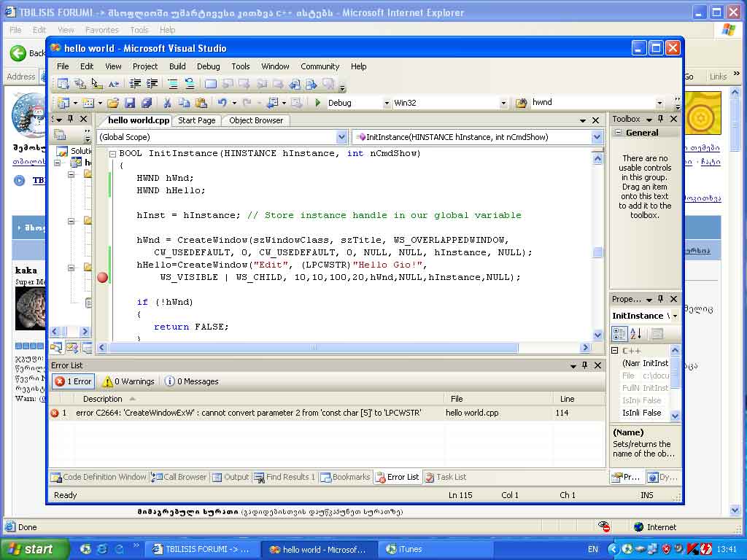Click the Find in Files icon beside hwnd
The width and height of the screenshot is (747, 560).
521,102
